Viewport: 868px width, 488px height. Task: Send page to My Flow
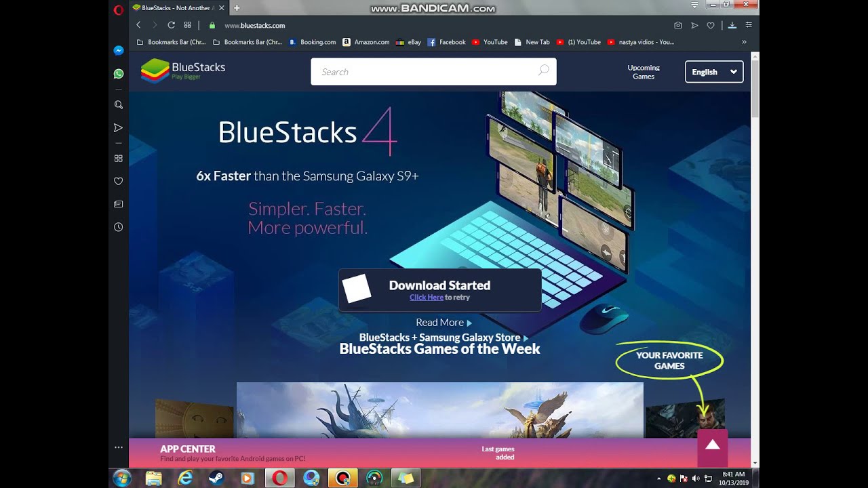[694, 25]
